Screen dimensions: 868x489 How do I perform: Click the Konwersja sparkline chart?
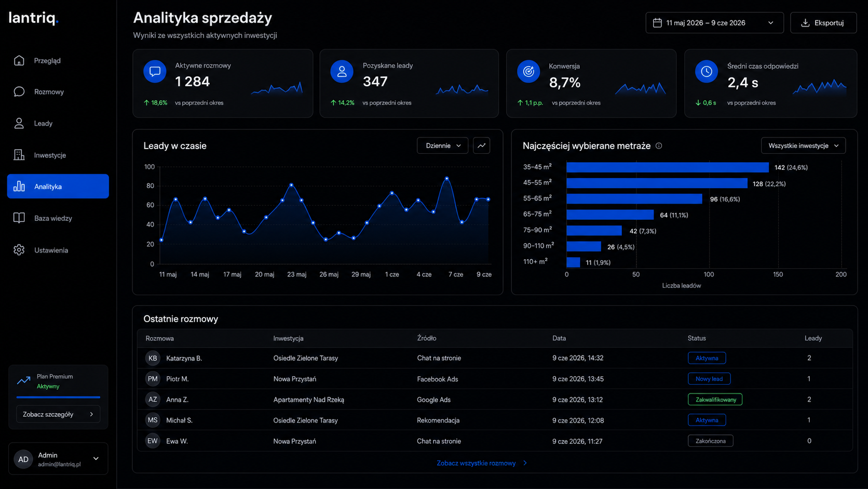(641, 88)
